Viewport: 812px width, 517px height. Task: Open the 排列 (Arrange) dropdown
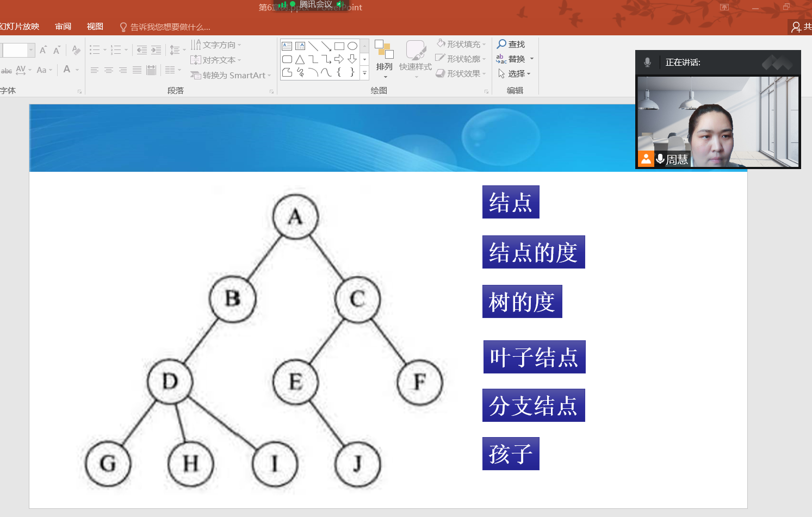click(x=384, y=70)
